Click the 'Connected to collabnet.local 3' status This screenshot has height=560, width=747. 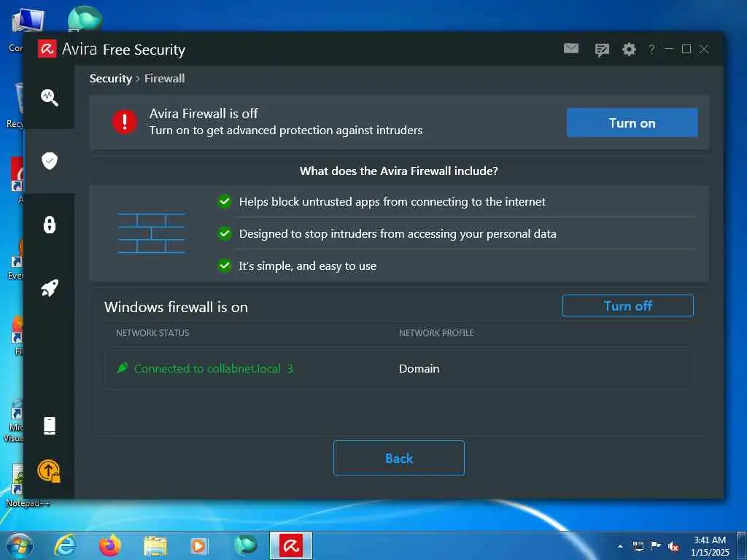coord(213,368)
